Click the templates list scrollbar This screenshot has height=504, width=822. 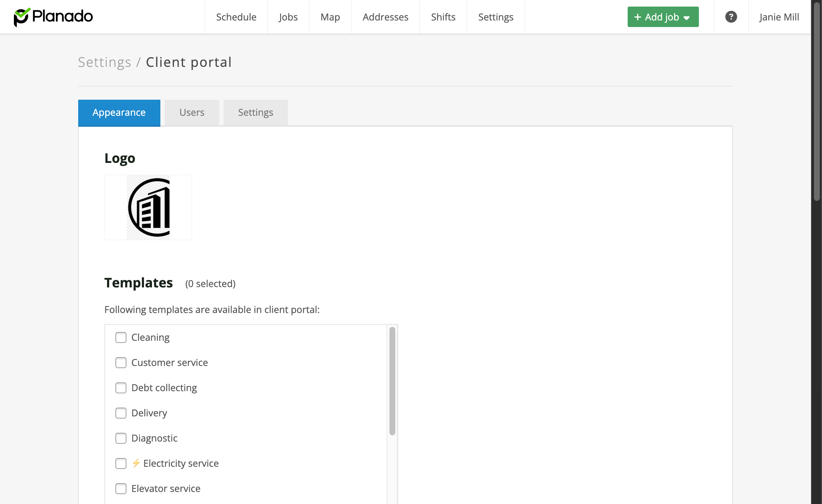[392, 381]
